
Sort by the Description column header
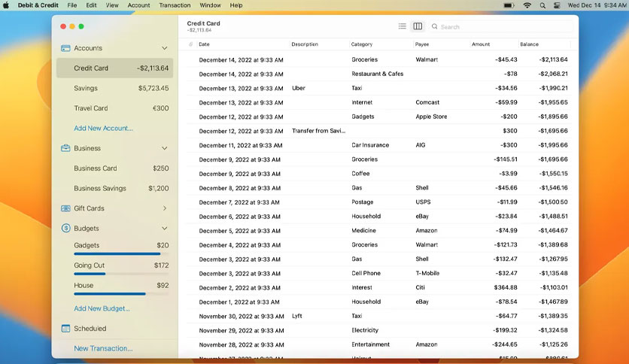tap(305, 44)
